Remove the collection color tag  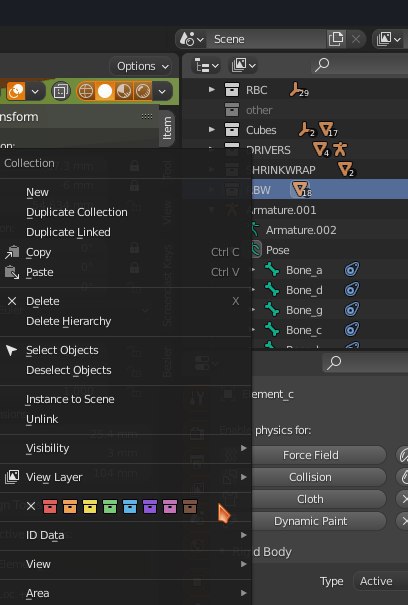pyautogui.click(x=31, y=506)
